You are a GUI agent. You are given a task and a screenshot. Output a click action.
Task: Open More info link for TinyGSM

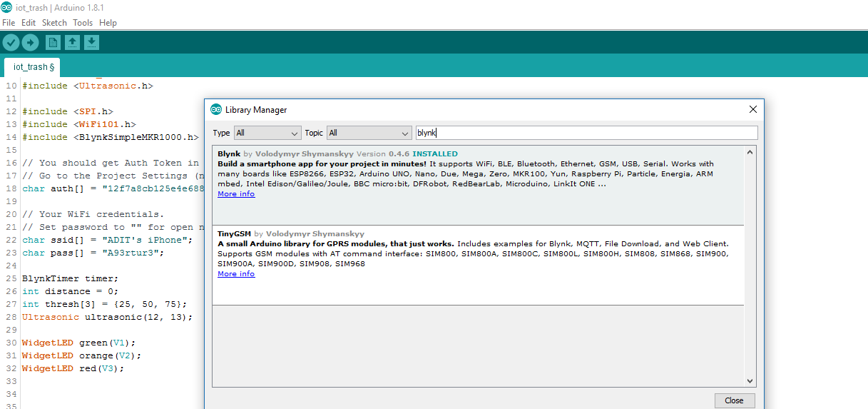click(x=236, y=274)
